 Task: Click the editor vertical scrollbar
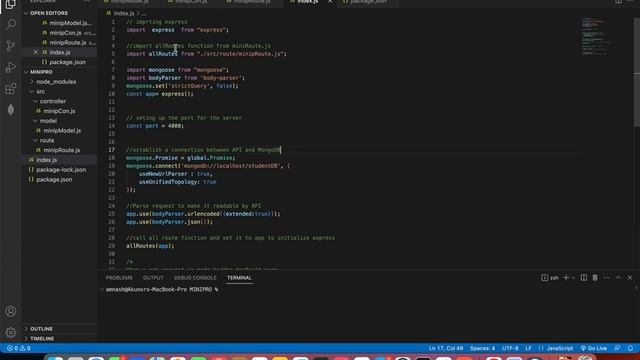click(636, 73)
